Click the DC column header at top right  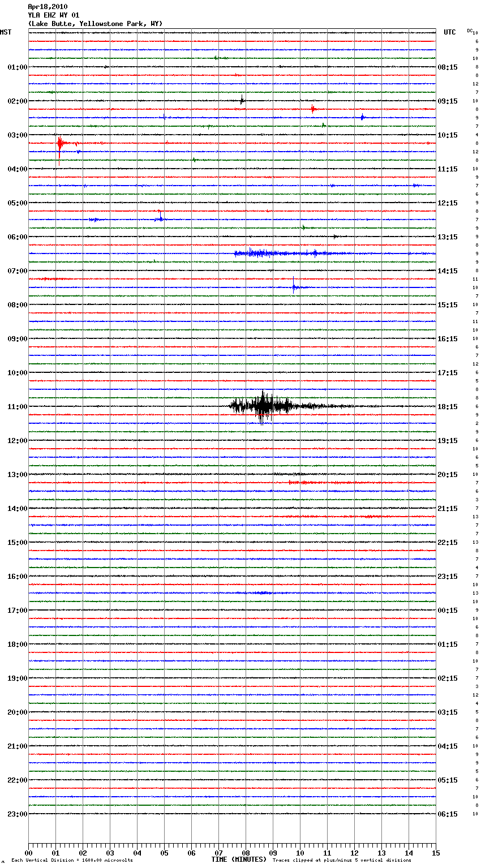click(x=470, y=31)
